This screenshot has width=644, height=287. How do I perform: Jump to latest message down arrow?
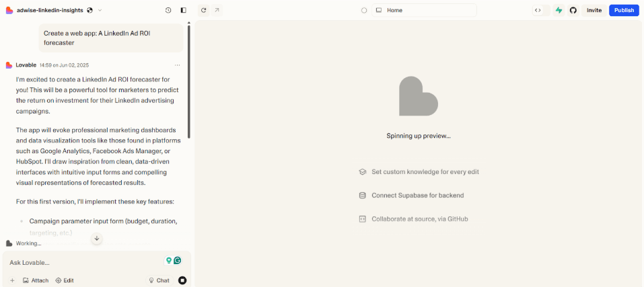[96, 238]
